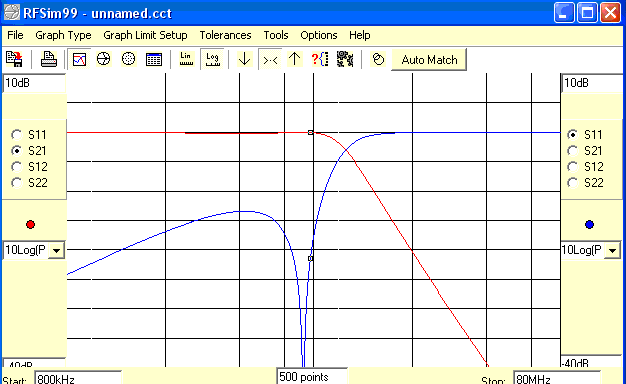This screenshot has width=626, height=384.
Task: Expand the left 10Log(P dropdown
Action: pyautogui.click(x=56, y=251)
